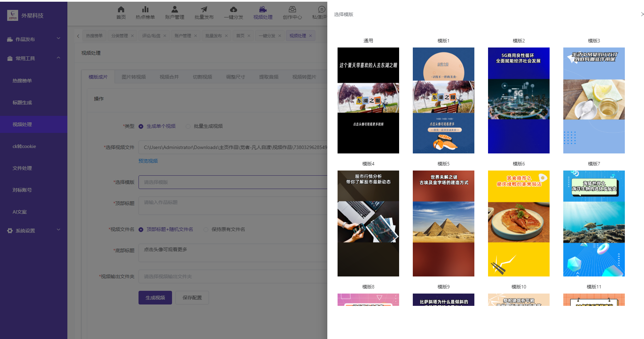Choose the 模版1 sushi template thumbnail
The image size is (644, 339).
pos(444,100)
